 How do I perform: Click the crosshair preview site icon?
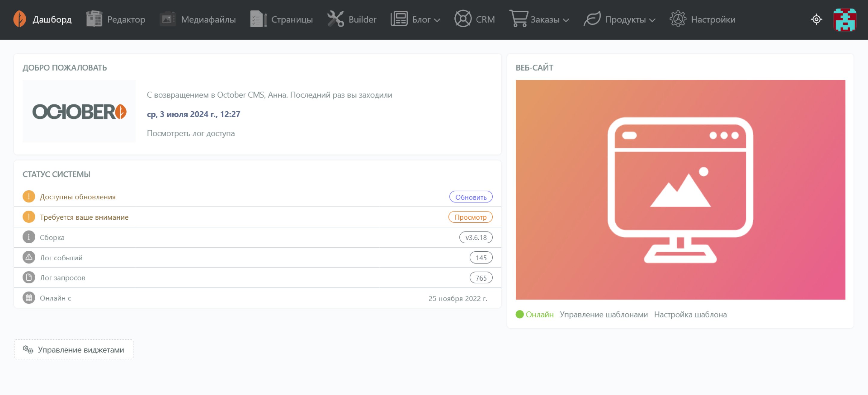[816, 19]
